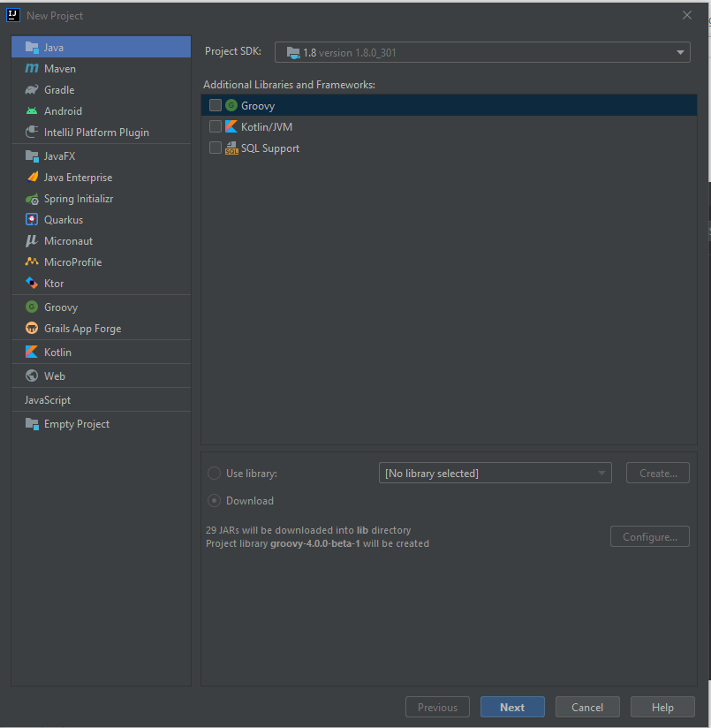Select JavaFX label in project list

click(x=59, y=156)
